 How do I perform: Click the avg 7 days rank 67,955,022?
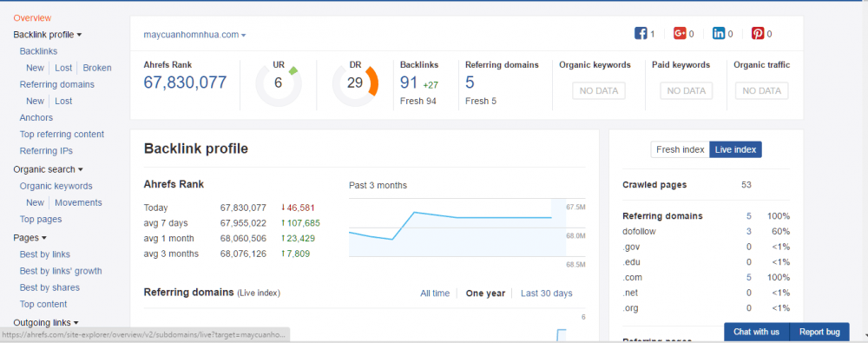coord(243,223)
